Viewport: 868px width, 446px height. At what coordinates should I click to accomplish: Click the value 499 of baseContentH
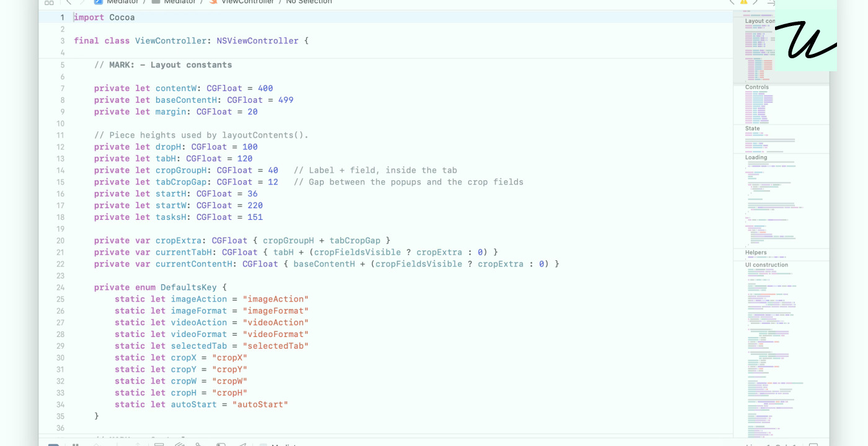(286, 100)
